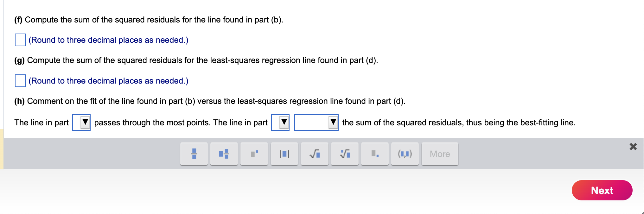Viewport: 644px width, 214px height.
Task: Click the answer box for part (f)
Action: (20, 40)
